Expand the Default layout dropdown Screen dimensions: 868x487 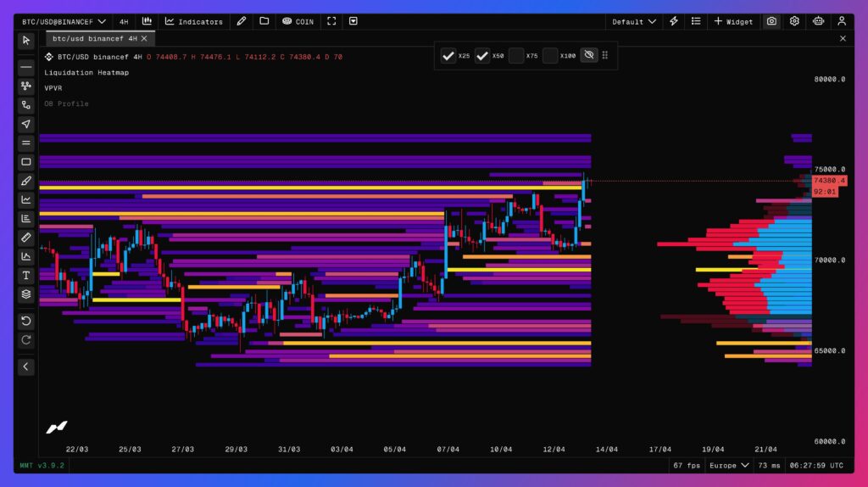(634, 21)
